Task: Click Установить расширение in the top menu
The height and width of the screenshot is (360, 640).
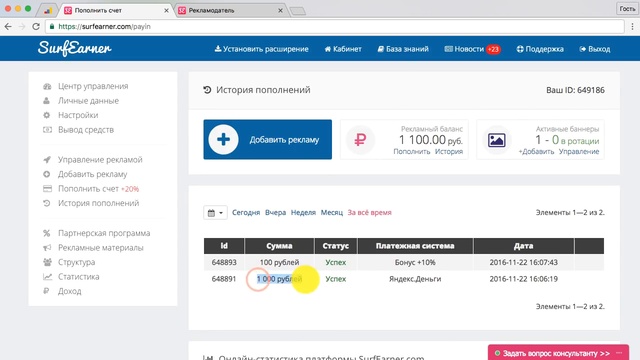Action: click(x=262, y=49)
